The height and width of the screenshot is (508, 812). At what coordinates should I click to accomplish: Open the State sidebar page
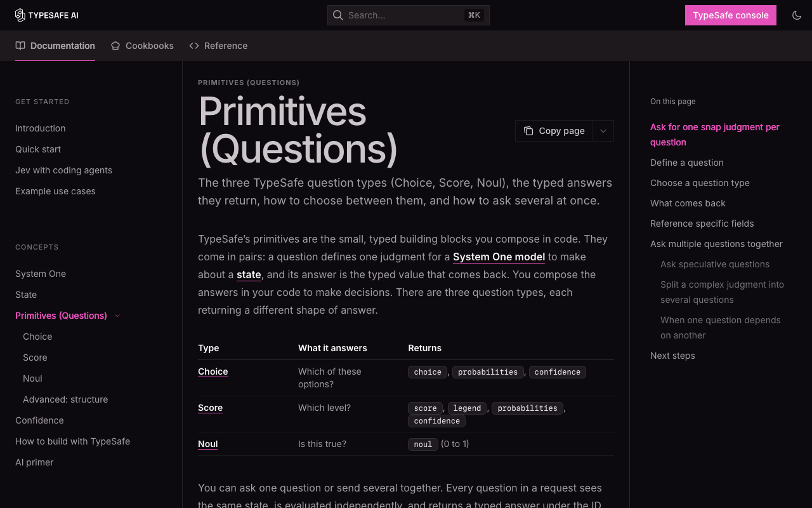[26, 295]
